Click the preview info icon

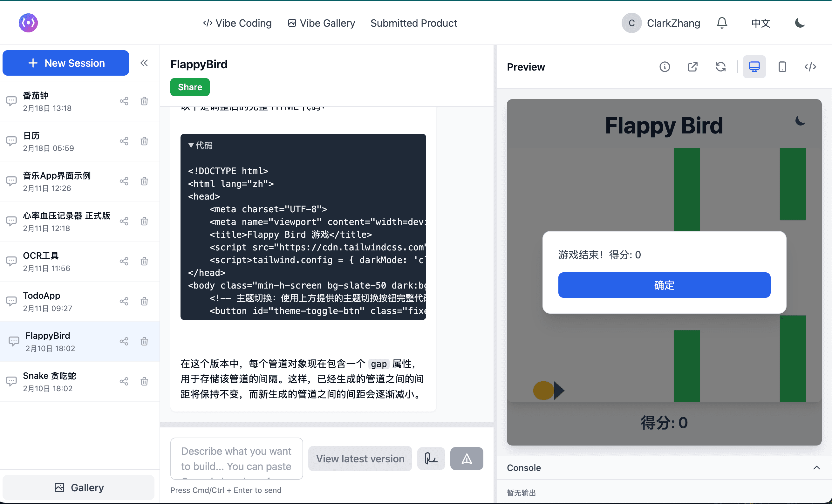coord(665,67)
